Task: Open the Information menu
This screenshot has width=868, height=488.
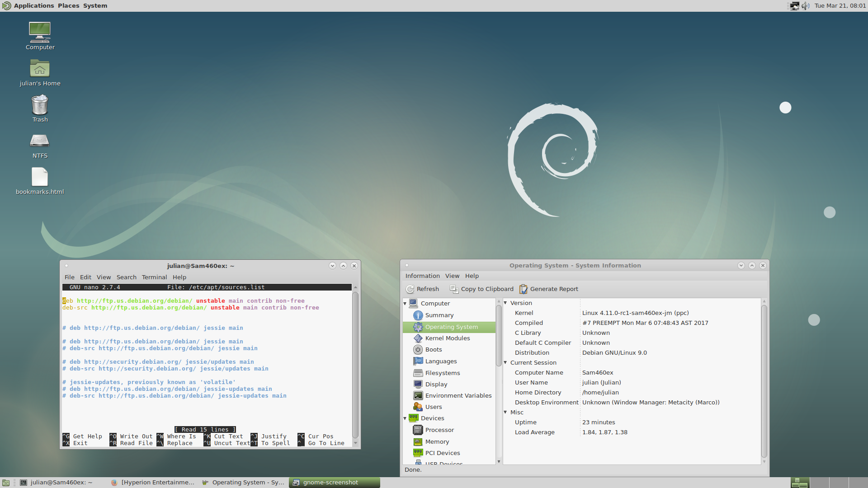Action: click(422, 276)
